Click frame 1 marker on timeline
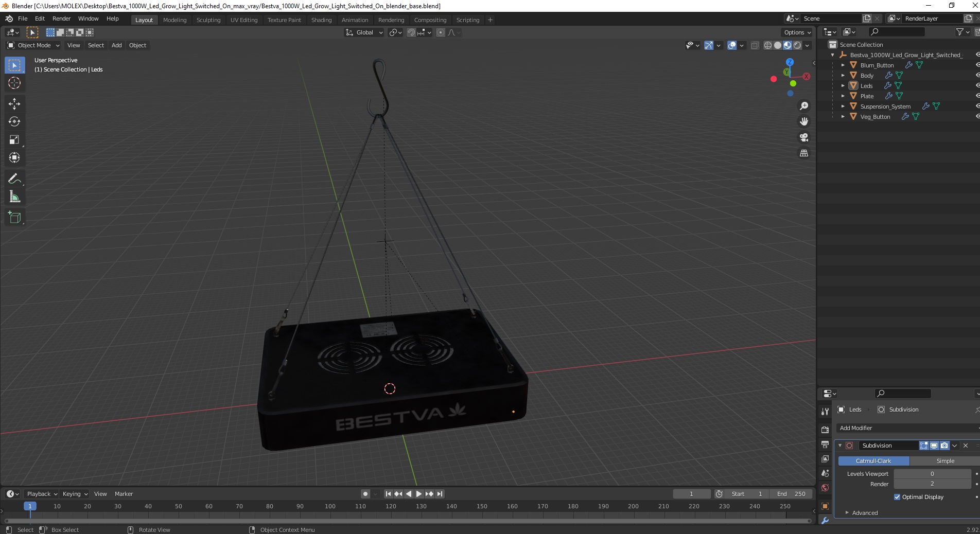The height and width of the screenshot is (534, 980). pyautogui.click(x=30, y=506)
